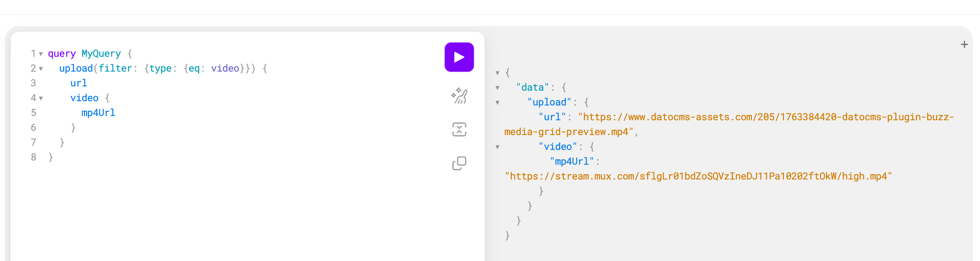Click the video enum filter value

point(225,68)
